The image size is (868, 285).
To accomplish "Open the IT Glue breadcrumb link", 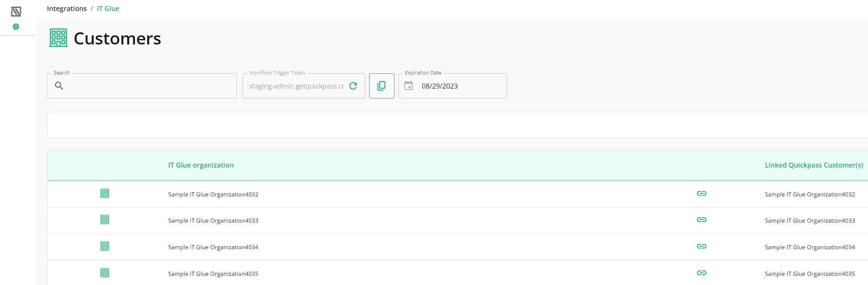I will (x=108, y=9).
